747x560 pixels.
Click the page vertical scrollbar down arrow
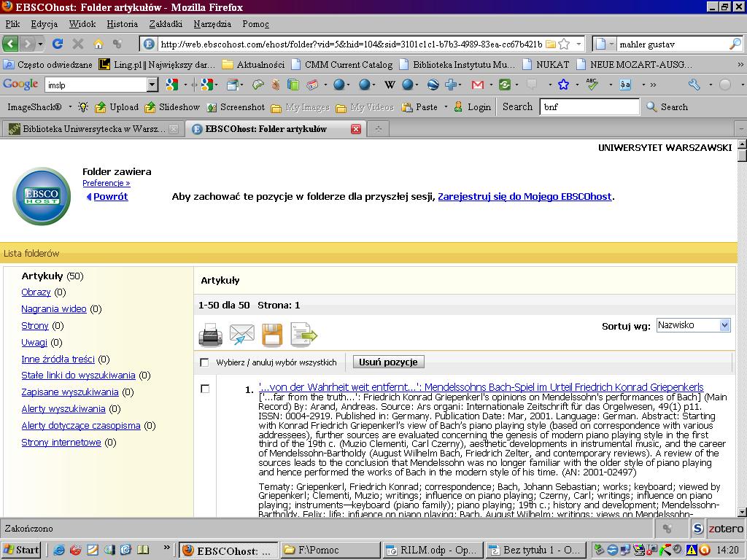pyautogui.click(x=742, y=513)
